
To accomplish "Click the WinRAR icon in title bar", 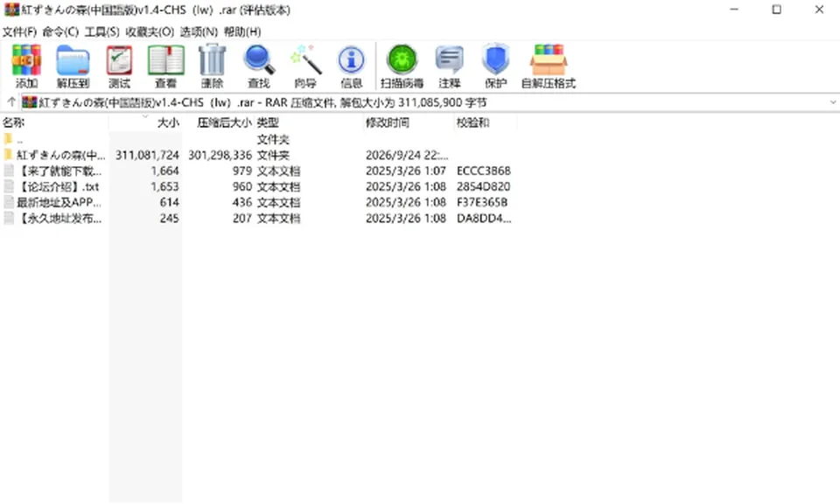I will coord(11,10).
